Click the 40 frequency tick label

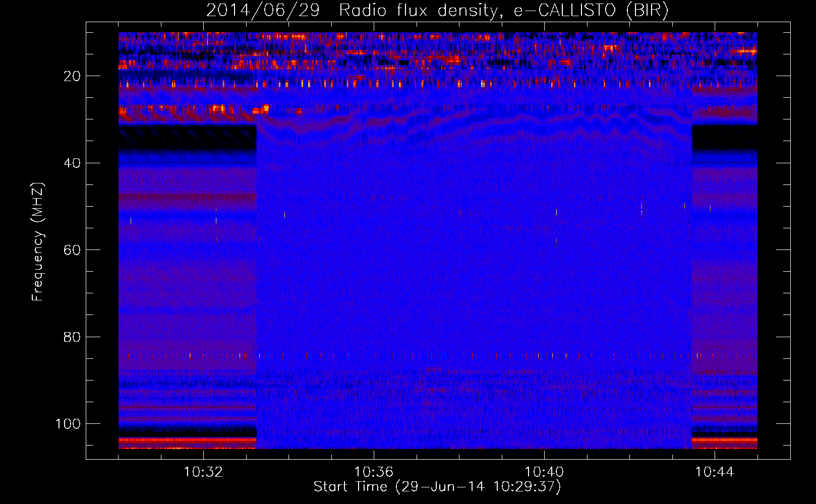tap(73, 163)
